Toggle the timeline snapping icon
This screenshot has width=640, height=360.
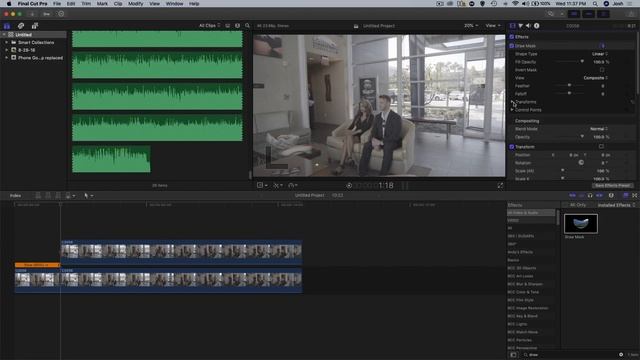(x=599, y=196)
